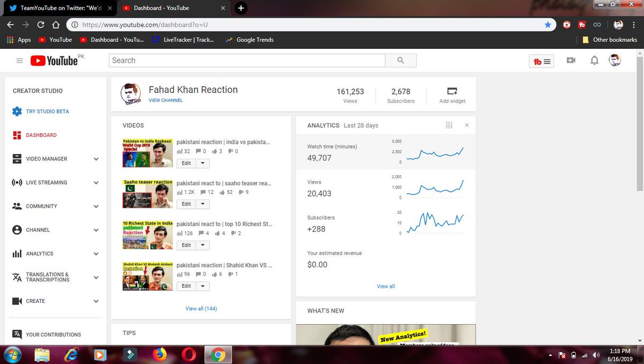Open Apps bookmarks shortcut
This screenshot has width=644, height=364.
(x=19, y=40)
